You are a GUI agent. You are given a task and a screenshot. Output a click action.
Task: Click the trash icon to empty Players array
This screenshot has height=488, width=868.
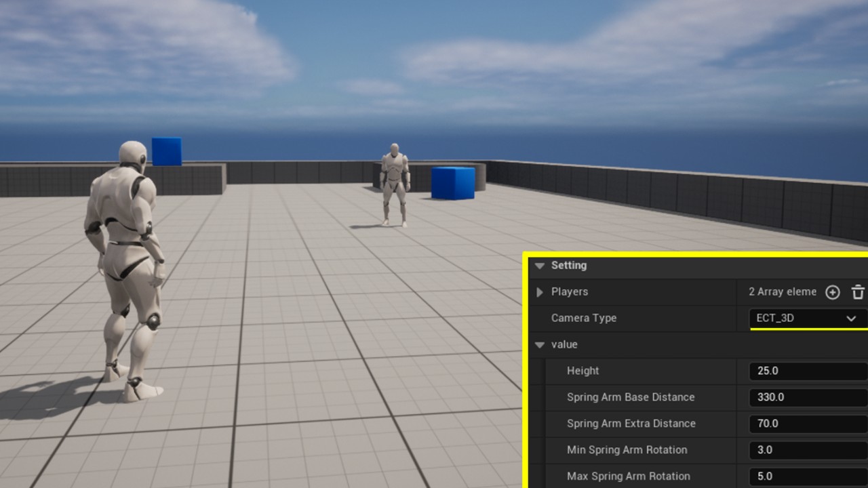(858, 292)
